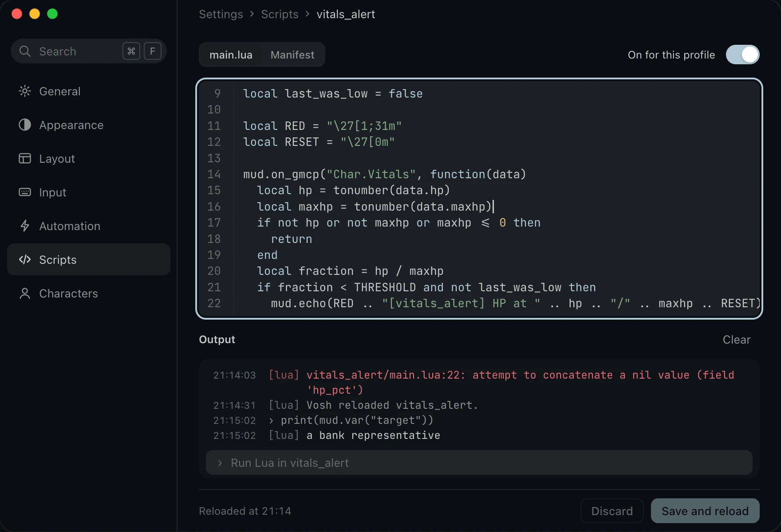Click the Settings breadcrumb
781x532 pixels.
[221, 14]
